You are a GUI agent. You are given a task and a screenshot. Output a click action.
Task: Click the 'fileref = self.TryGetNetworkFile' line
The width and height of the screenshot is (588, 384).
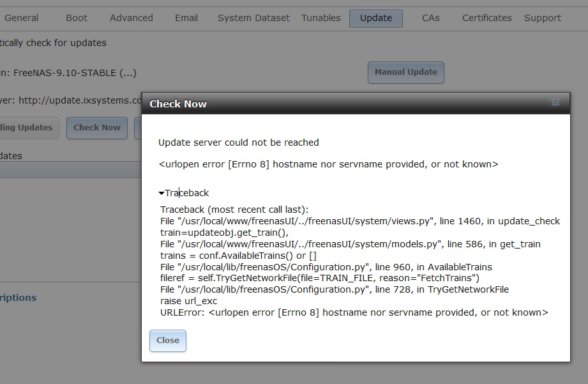point(320,278)
